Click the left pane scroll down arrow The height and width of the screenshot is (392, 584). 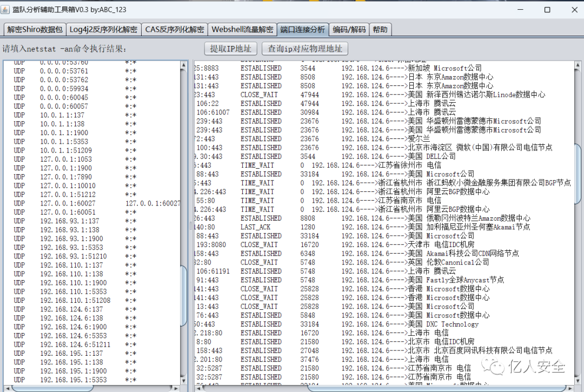tap(184, 381)
